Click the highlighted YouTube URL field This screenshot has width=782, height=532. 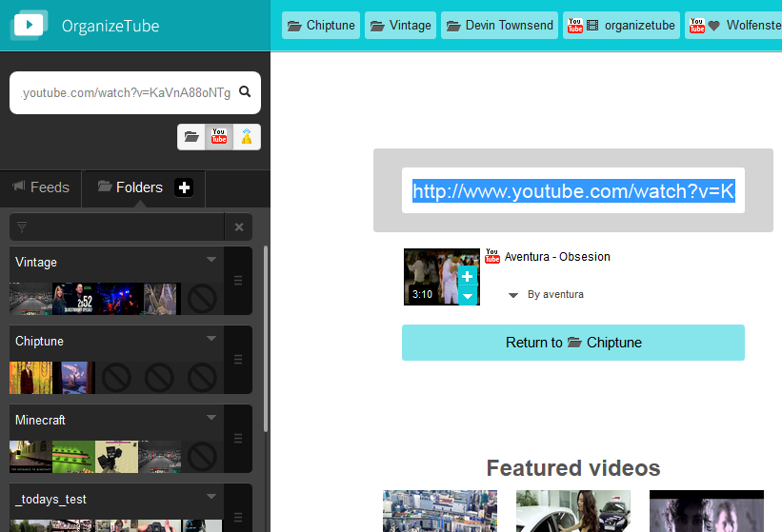pos(573,190)
